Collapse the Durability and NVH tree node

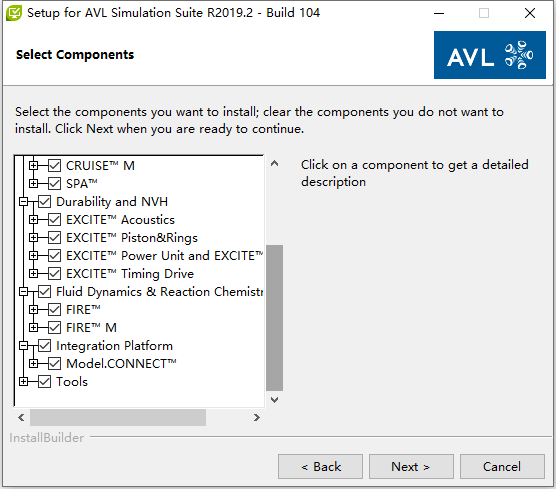pyautogui.click(x=23, y=202)
